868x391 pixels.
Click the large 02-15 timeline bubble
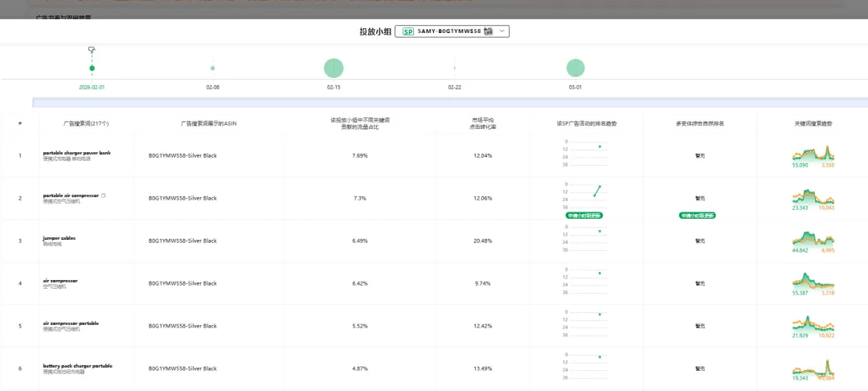coord(334,68)
